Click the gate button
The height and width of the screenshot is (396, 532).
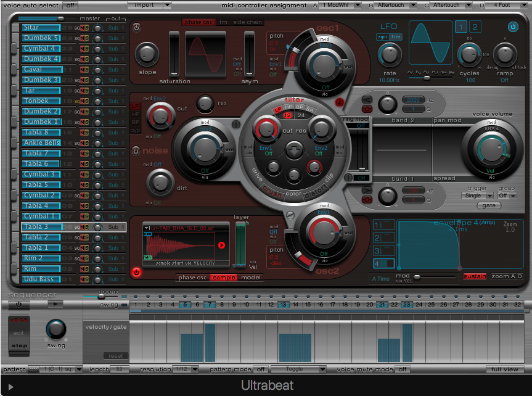[x=489, y=205]
